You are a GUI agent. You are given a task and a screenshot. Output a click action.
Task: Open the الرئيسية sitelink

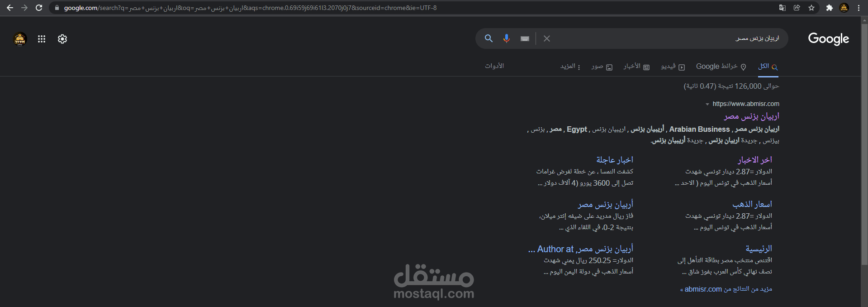coord(759,249)
